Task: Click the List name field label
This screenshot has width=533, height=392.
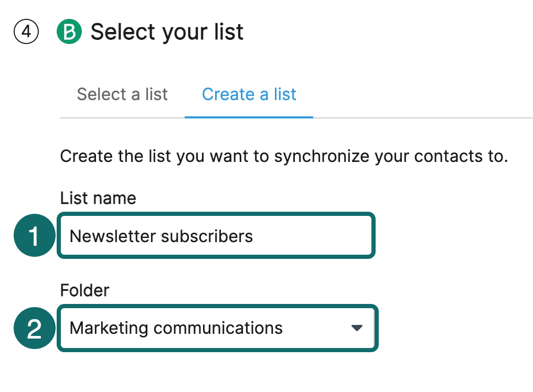Action: [x=98, y=198]
